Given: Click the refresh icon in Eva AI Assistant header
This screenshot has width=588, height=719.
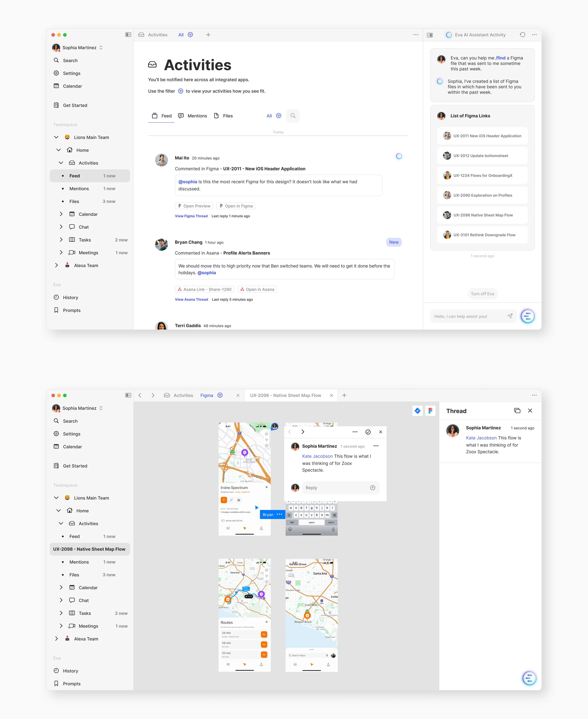Looking at the screenshot, I should (522, 35).
